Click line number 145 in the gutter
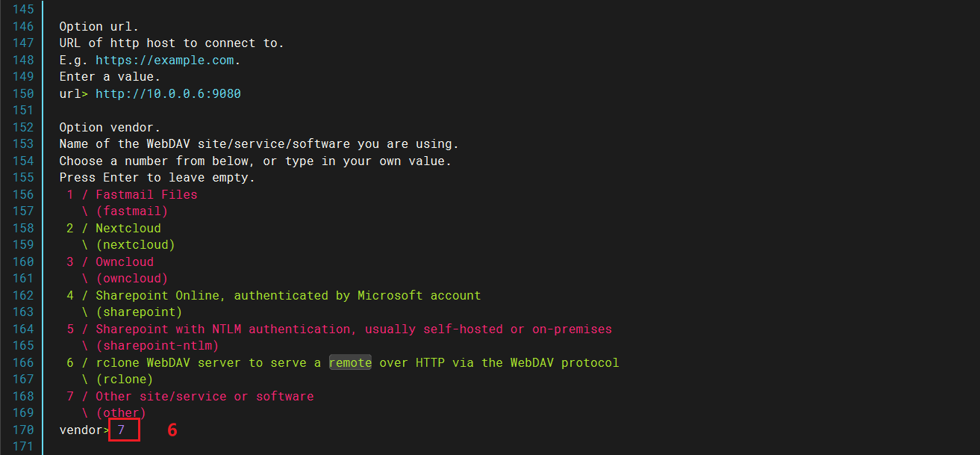 23,10
